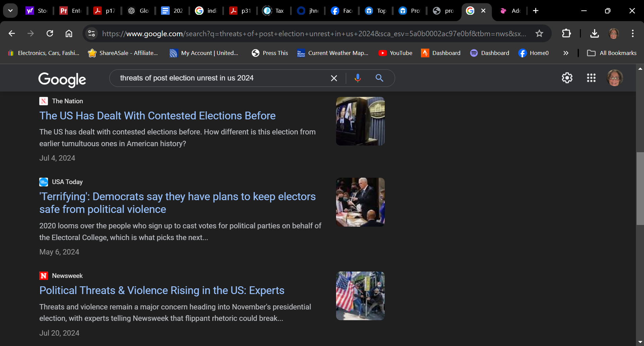The height and width of the screenshot is (346, 644).
Task: Clear the search query with the X icon
Action: point(334,78)
